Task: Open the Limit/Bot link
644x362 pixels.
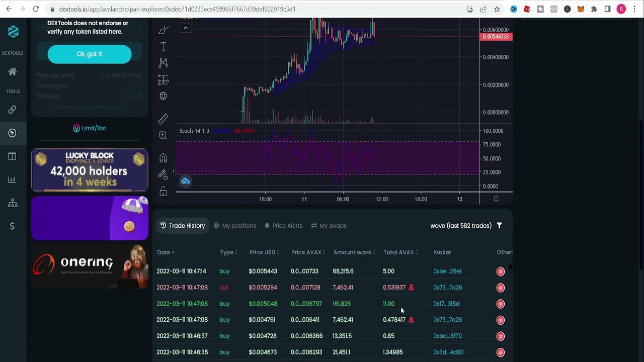Action: (x=90, y=128)
